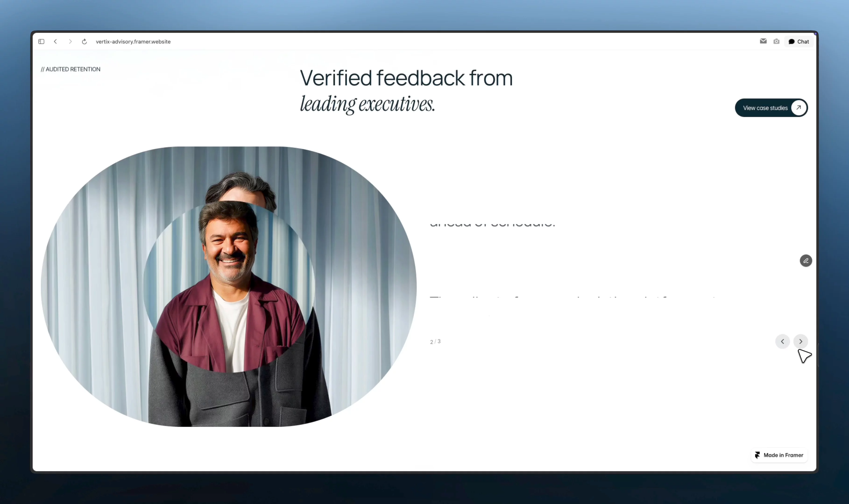Click the leading executives. italic text

pyautogui.click(x=367, y=104)
